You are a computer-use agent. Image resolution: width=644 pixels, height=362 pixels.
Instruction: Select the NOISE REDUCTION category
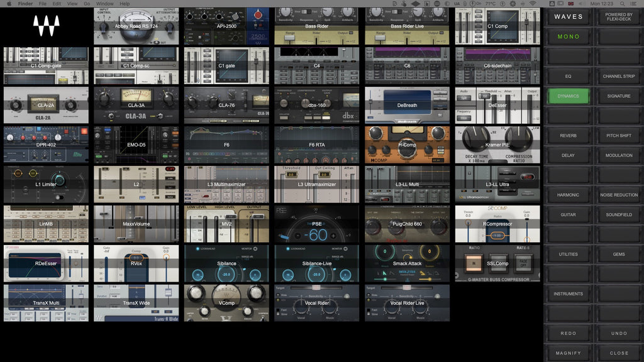619,195
